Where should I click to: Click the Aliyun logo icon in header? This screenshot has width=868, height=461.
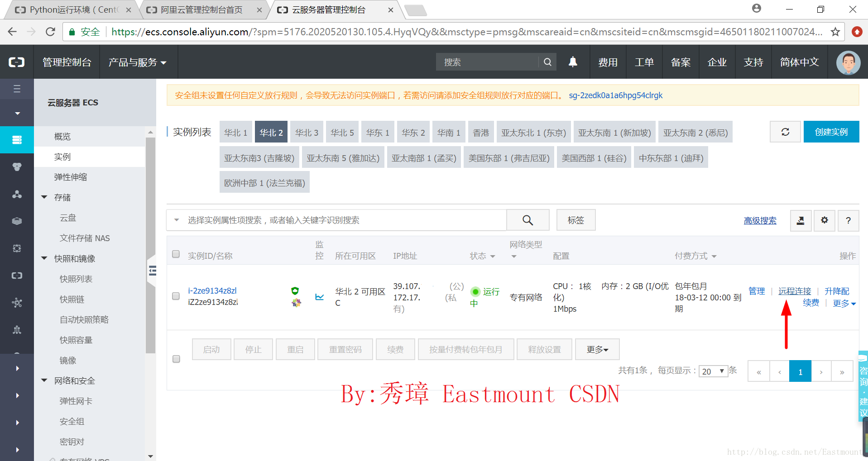click(x=17, y=62)
